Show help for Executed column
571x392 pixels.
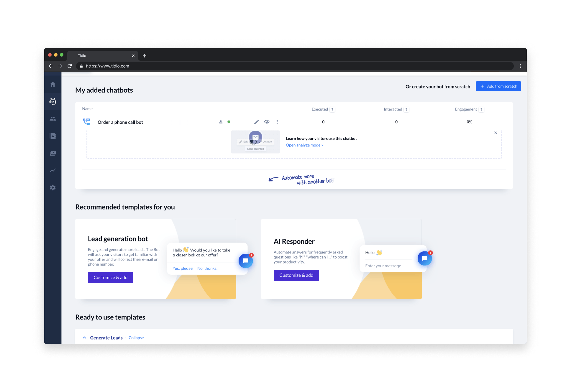pos(332,110)
